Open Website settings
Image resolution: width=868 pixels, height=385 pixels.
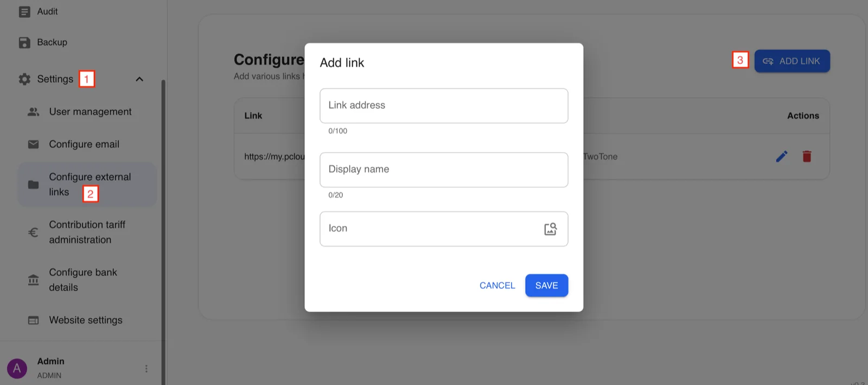coord(86,320)
